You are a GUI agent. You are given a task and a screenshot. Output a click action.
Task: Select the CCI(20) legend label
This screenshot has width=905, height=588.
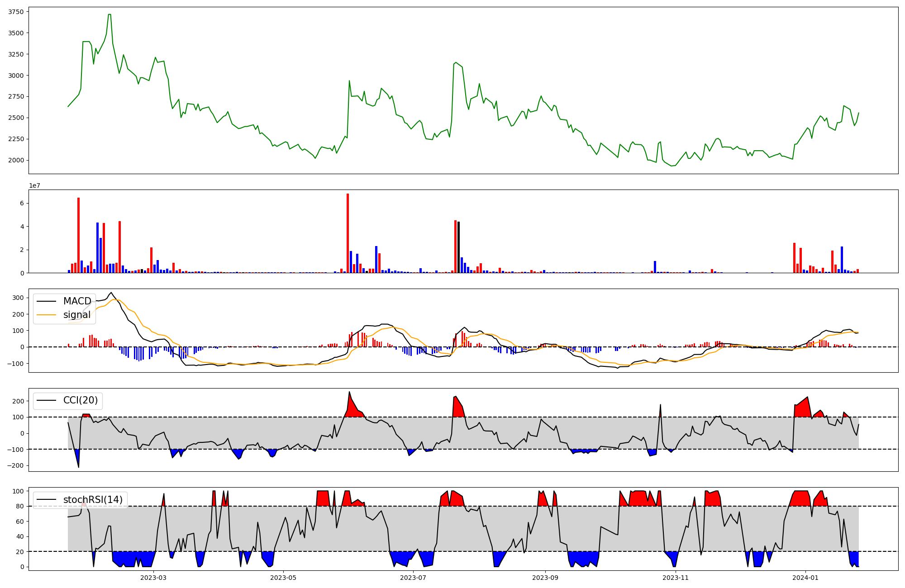80,401
